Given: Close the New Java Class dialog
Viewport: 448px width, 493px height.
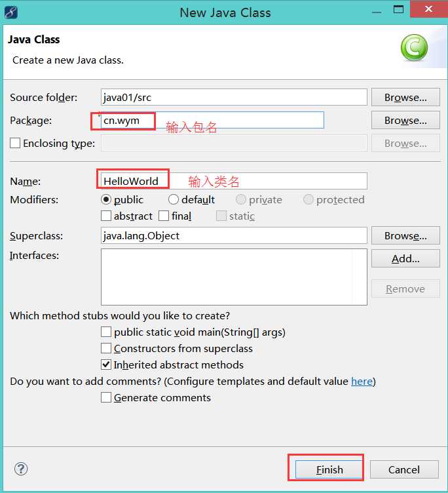Looking at the screenshot, I should pos(428,9).
